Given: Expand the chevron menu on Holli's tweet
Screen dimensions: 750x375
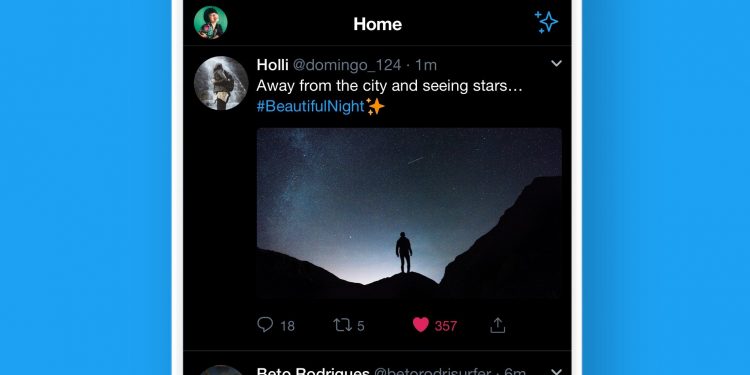Looking at the screenshot, I should [x=556, y=63].
